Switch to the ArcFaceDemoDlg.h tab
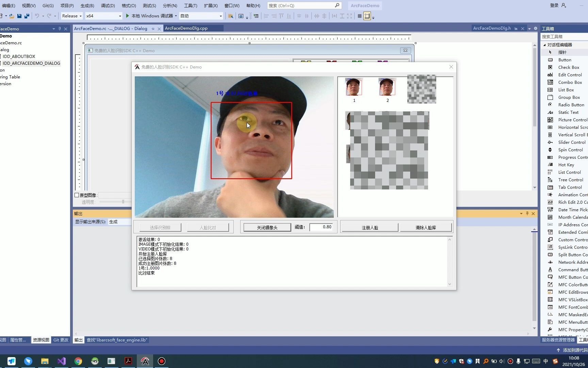The image size is (588, 368). tap(492, 28)
